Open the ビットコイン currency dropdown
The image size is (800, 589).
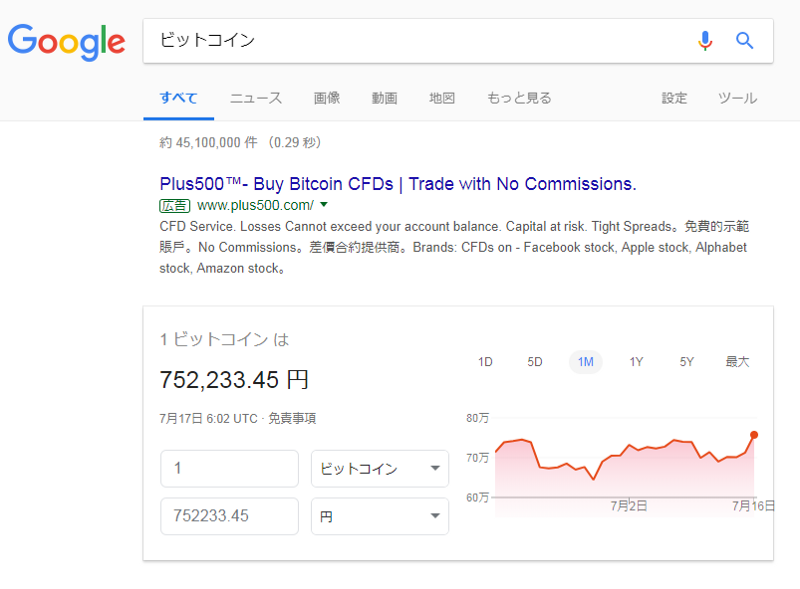(380, 469)
